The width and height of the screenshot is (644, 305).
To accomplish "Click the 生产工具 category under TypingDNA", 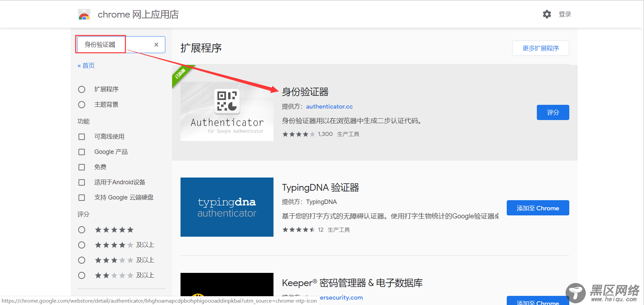I will (339, 230).
